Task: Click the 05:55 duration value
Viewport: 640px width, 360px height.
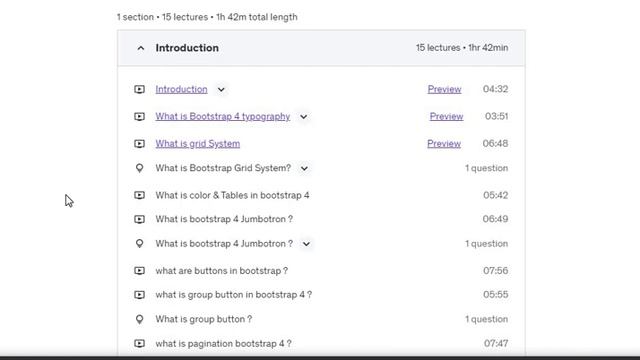Action: click(496, 295)
